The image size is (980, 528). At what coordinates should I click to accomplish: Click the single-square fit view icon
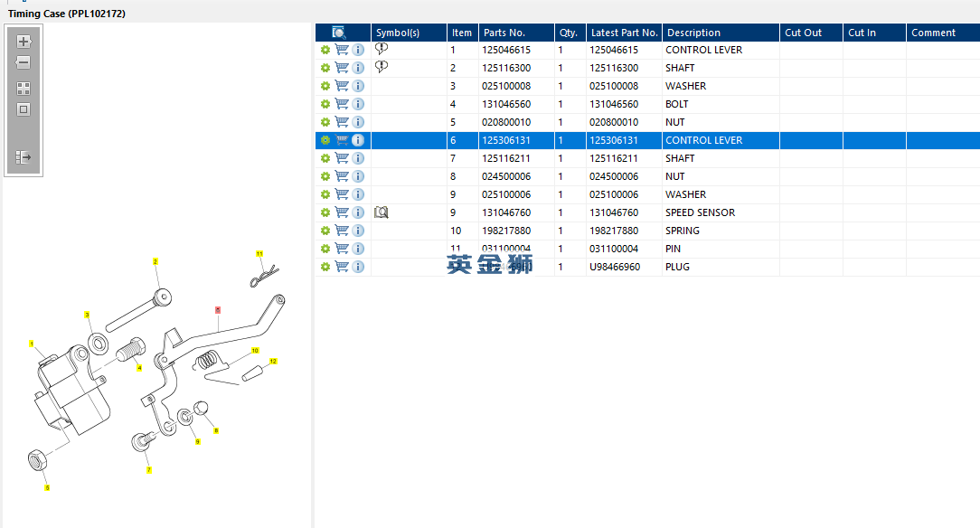pos(24,109)
